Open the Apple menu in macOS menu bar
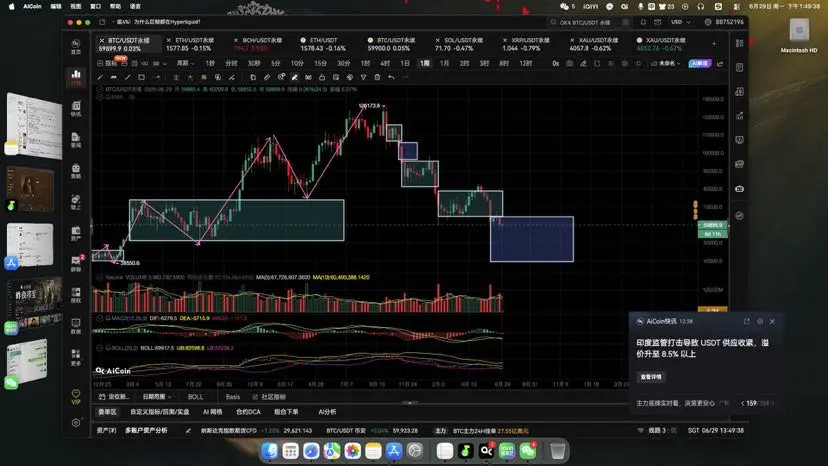828x466 pixels. point(12,6)
